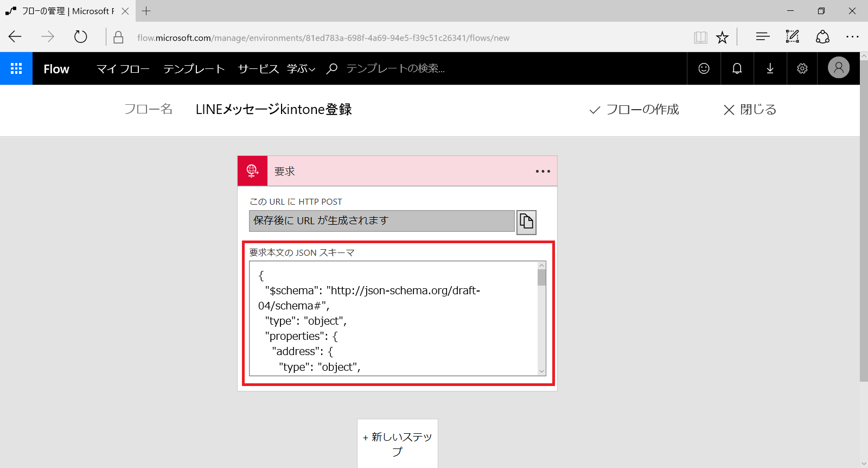Add page to favorites star icon
This screenshot has height=468, width=868.
click(x=722, y=37)
